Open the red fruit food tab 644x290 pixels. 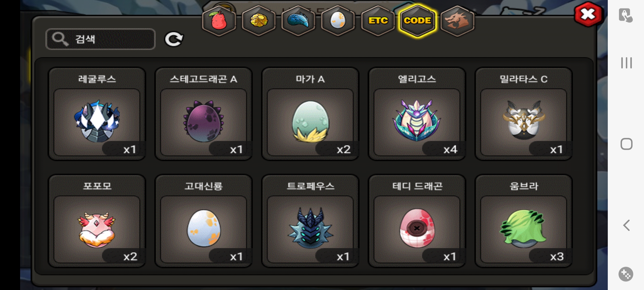point(219,21)
